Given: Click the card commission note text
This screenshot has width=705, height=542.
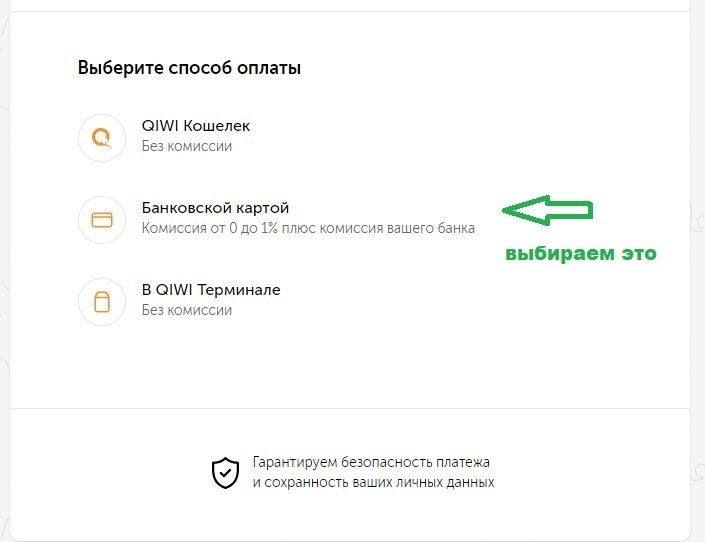Looking at the screenshot, I should pyautogui.click(x=308, y=228).
